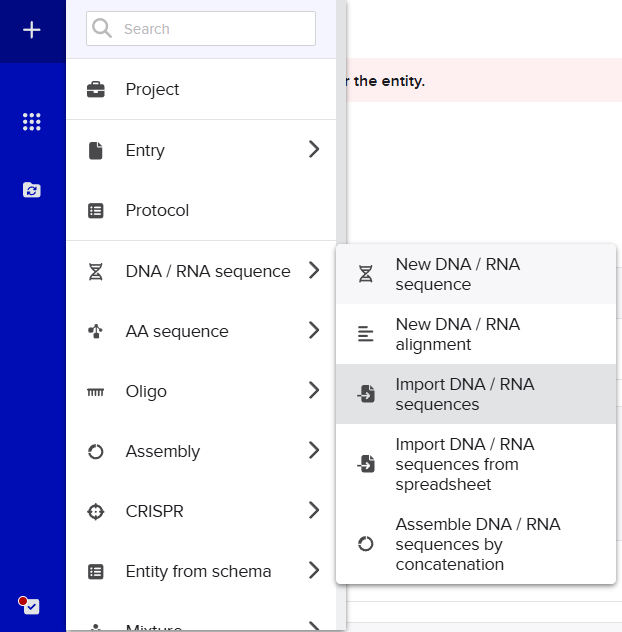Select Assemble DNA / RNA sequences by concatenation
The height and width of the screenshot is (632, 622).
(476, 544)
